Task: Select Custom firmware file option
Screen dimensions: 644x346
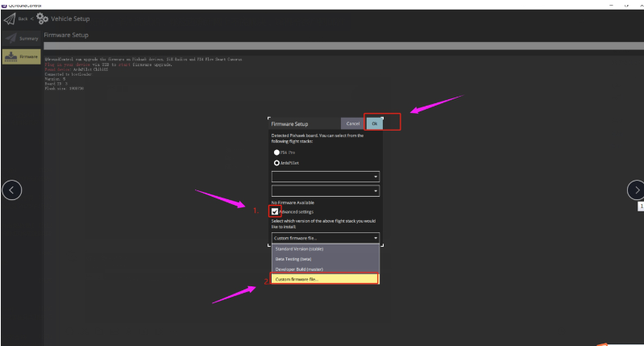Action: (x=325, y=279)
